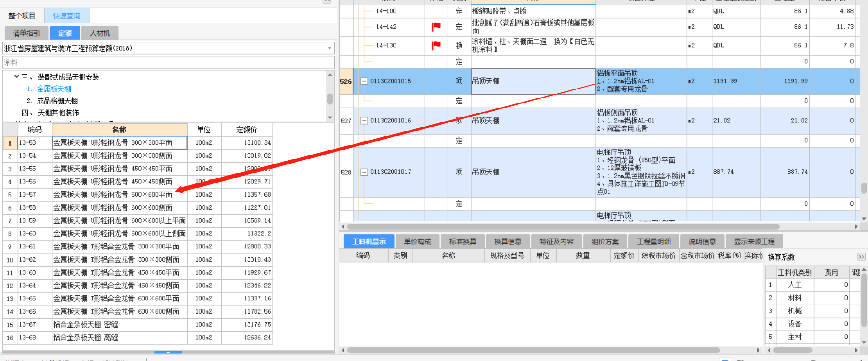Open the 人材机 tab

pos(100,33)
